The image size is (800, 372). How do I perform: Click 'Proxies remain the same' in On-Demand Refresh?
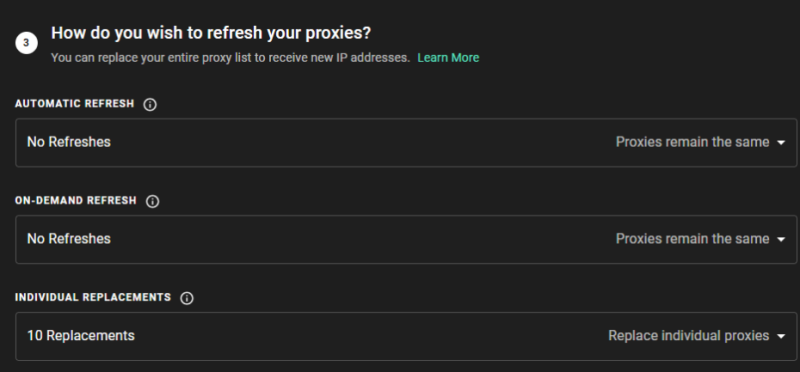692,239
